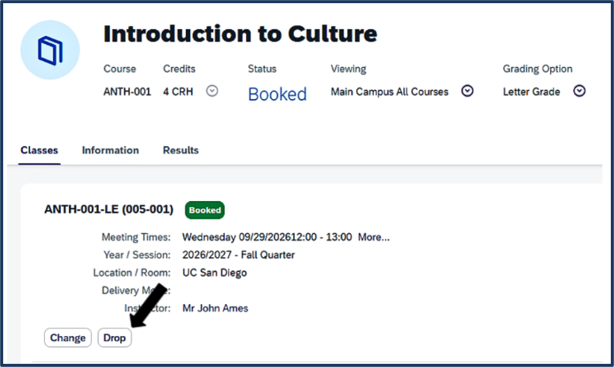Click the Year / Session: label
614x367 pixels.
(x=137, y=255)
